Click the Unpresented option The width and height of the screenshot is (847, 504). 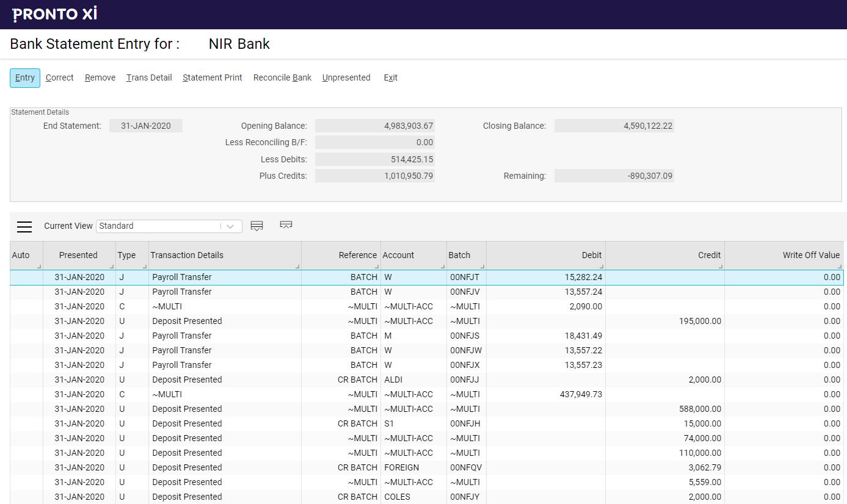click(x=346, y=77)
